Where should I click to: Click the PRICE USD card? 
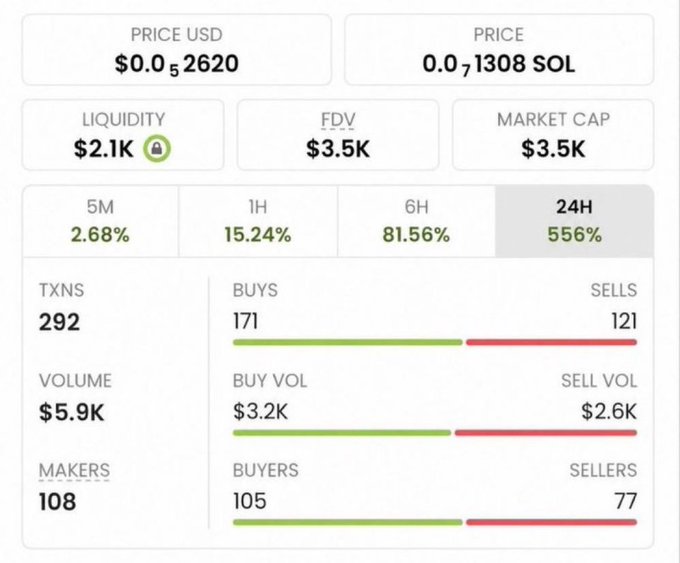[177, 49]
